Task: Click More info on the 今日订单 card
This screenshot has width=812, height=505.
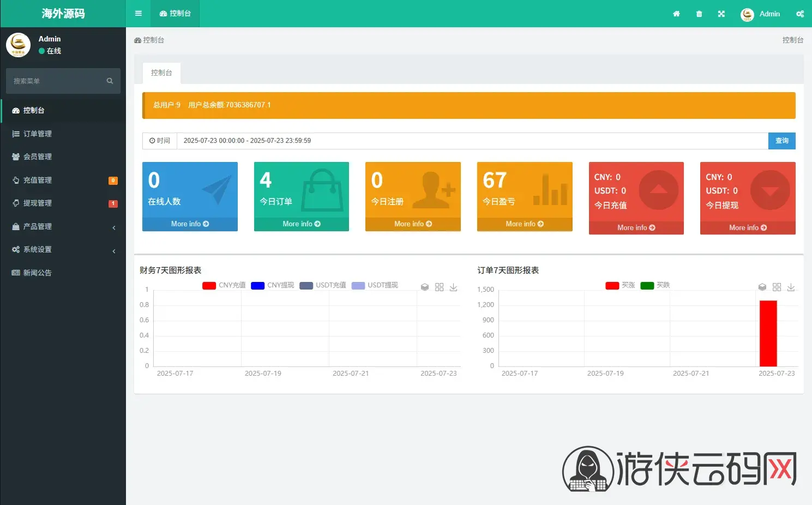Action: [x=302, y=224]
